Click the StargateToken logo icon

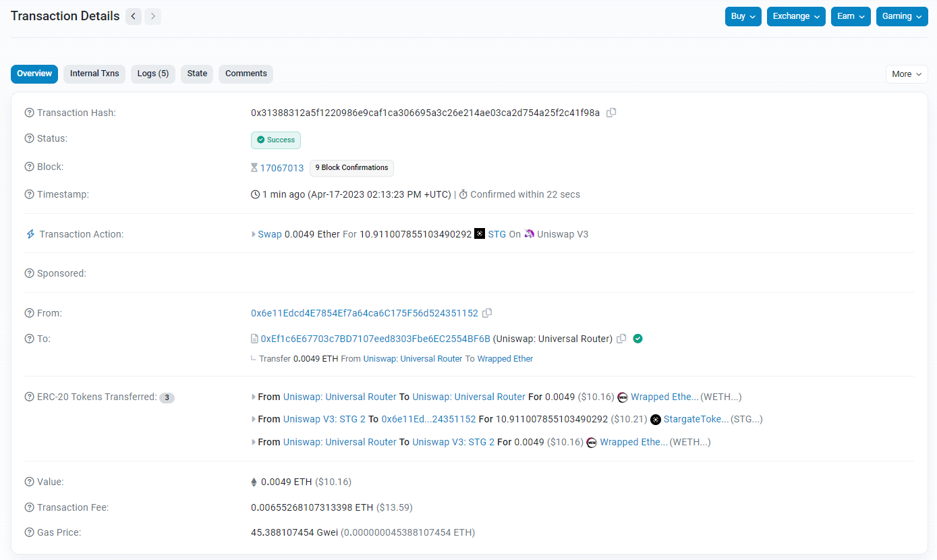[655, 420]
